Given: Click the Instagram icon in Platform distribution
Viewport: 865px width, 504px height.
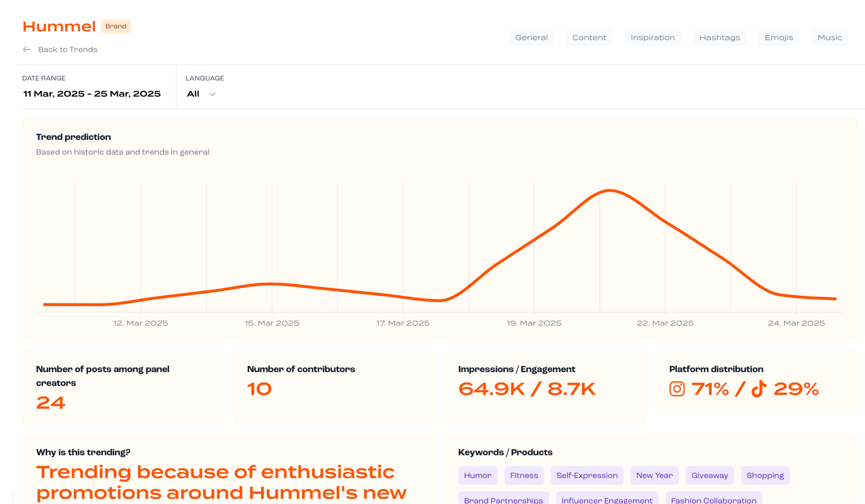Looking at the screenshot, I should tap(676, 389).
